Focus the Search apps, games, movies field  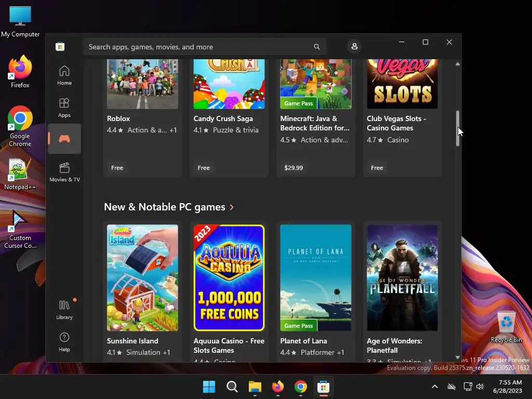pos(204,47)
